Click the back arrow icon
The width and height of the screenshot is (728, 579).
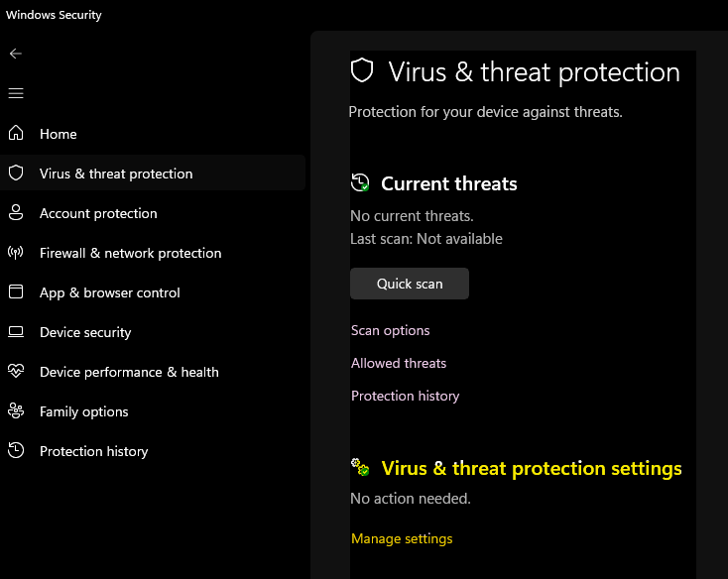15,54
